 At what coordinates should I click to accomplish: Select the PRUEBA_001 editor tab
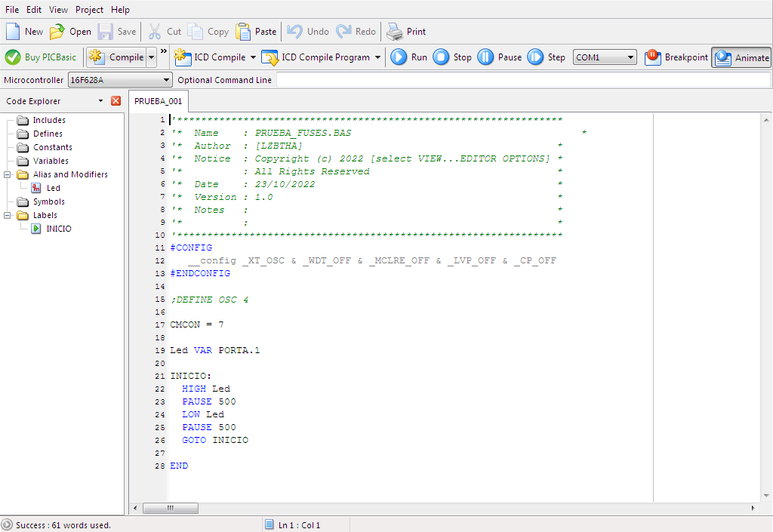point(159,101)
